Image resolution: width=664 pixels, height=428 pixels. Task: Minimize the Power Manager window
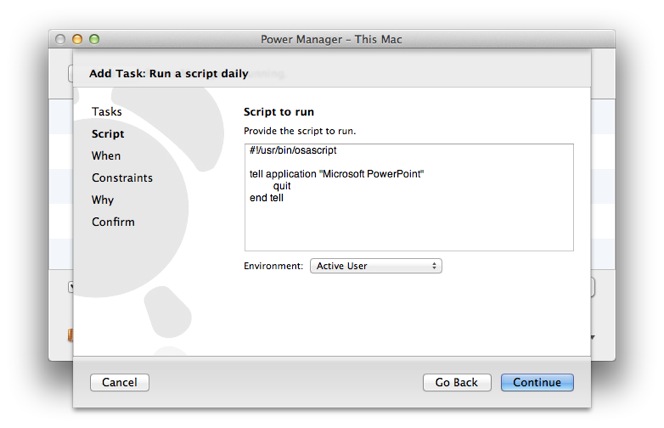click(77, 39)
